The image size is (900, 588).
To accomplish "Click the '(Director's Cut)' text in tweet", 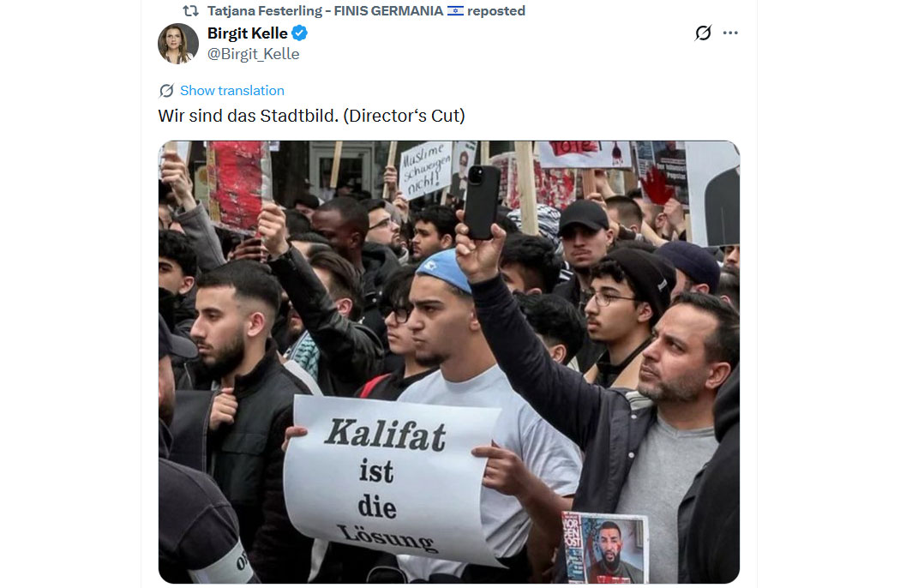I will 404,116.
